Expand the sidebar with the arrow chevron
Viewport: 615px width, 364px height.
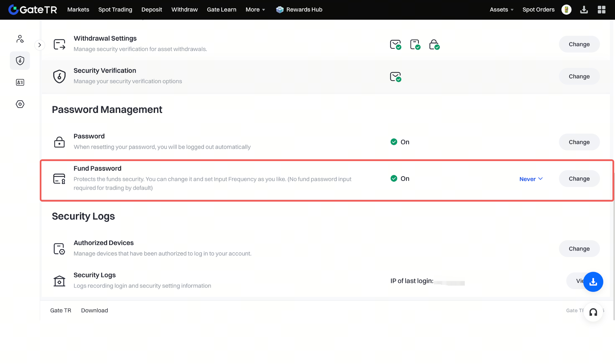coord(40,45)
